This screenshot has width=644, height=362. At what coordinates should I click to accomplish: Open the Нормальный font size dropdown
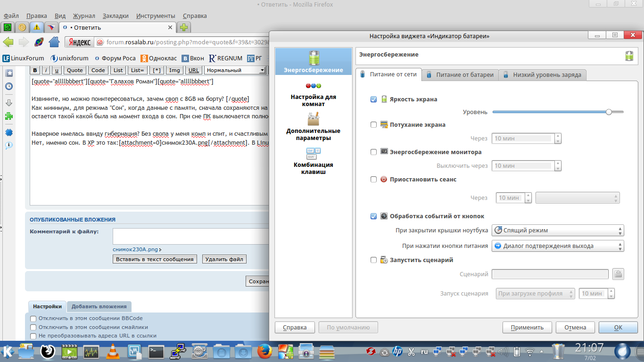[x=235, y=70]
